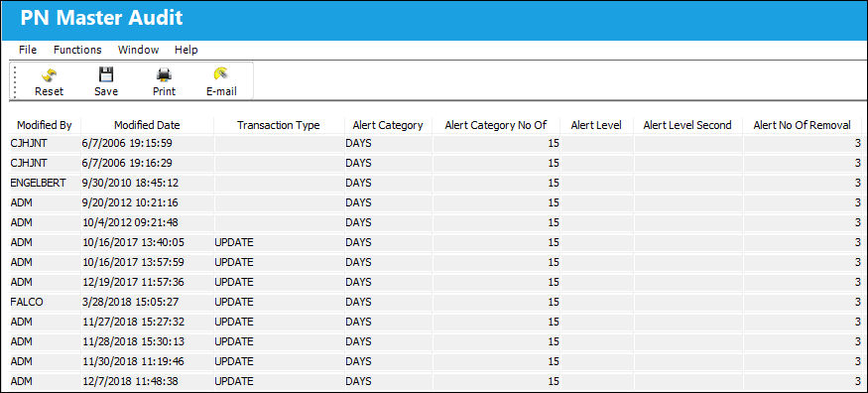The image size is (868, 393).
Task: Click ADM in the 11/30/2018 row
Action: [21, 362]
